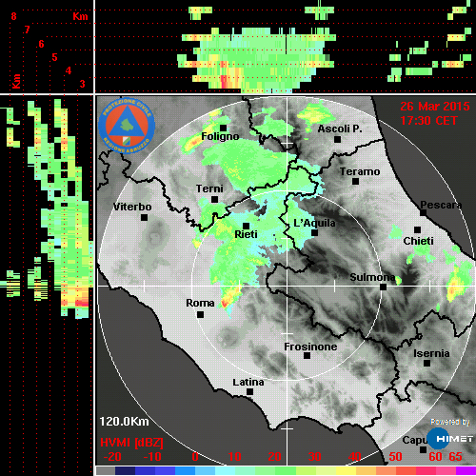The height and width of the screenshot is (476, 476).
Task: Click the Isernia map label
Action: pyautogui.click(x=431, y=353)
